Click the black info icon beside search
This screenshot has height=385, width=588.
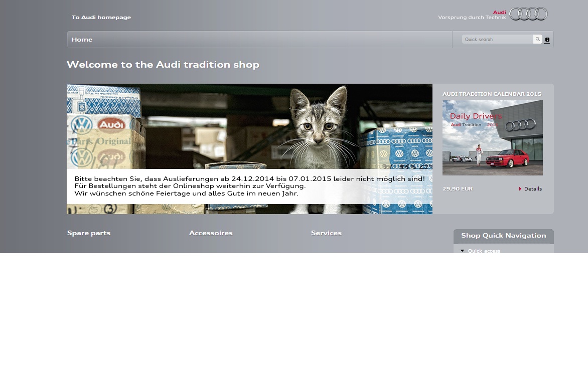coord(547,40)
